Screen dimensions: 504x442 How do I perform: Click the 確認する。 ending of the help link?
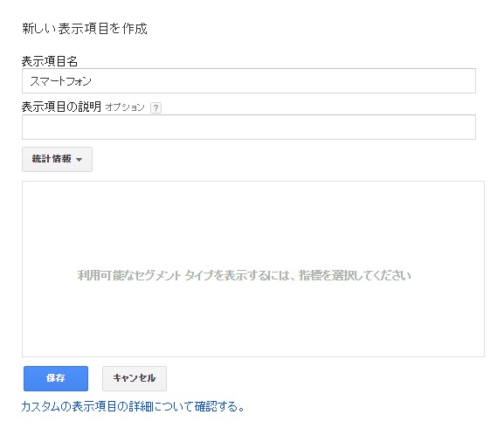click(x=219, y=407)
